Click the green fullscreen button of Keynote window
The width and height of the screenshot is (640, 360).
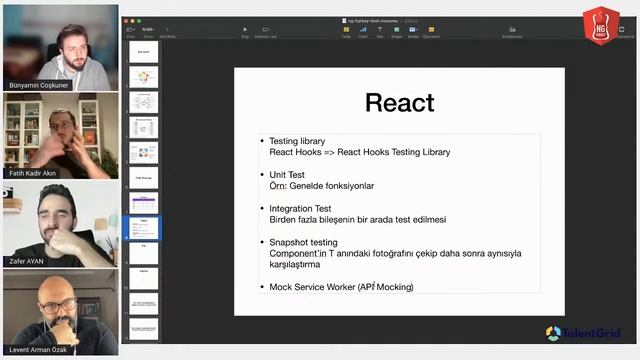pyautogui.click(x=139, y=21)
